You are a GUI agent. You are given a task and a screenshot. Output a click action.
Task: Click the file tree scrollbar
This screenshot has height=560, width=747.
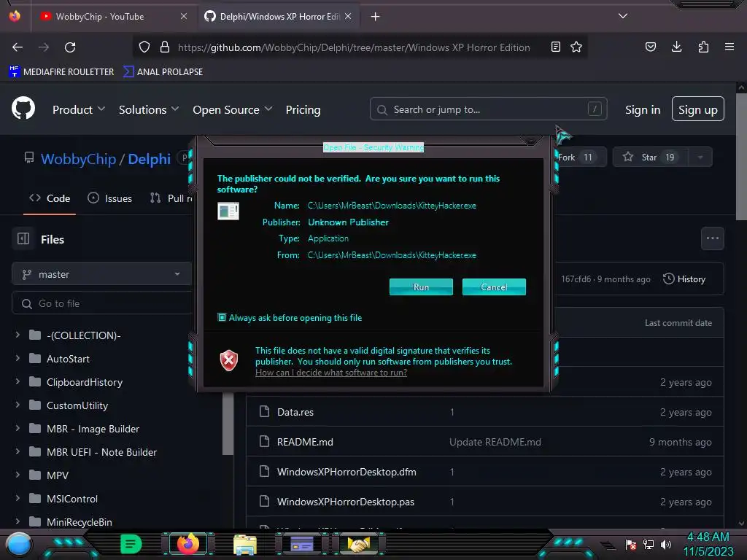(228, 424)
